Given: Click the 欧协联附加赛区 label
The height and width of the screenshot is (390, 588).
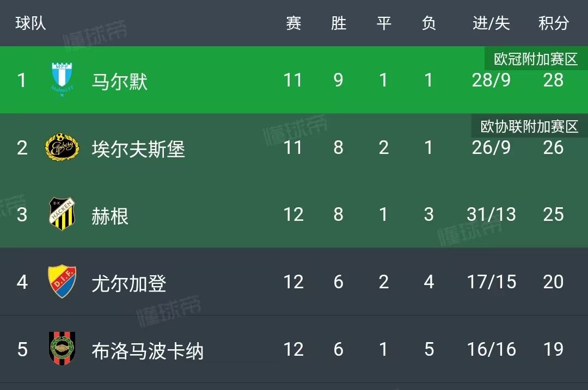Looking at the screenshot, I should pos(529,127).
